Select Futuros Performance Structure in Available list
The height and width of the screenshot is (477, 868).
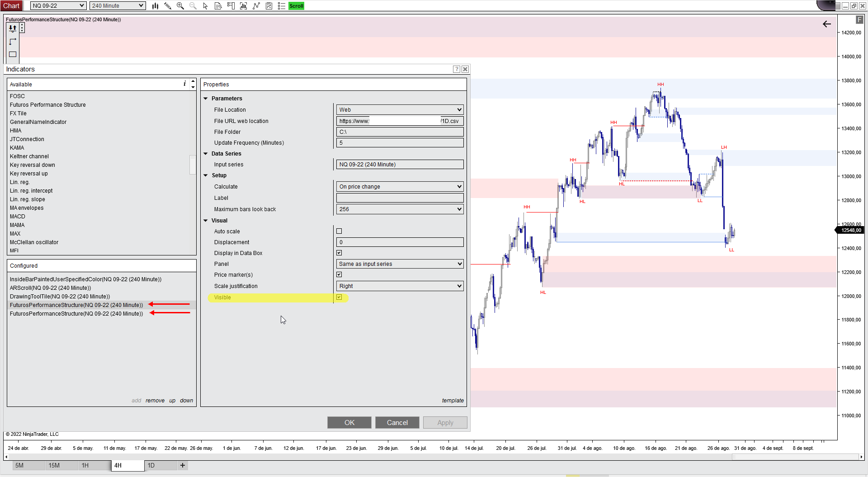click(48, 105)
